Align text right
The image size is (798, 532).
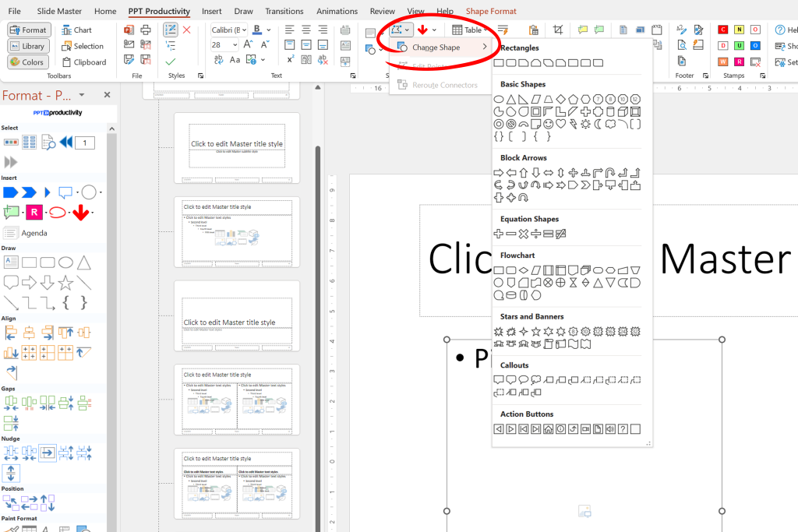[323, 30]
